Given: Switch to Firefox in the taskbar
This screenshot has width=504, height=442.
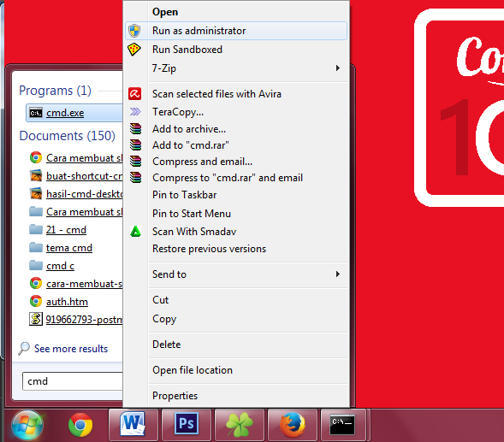Looking at the screenshot, I should pos(293,425).
